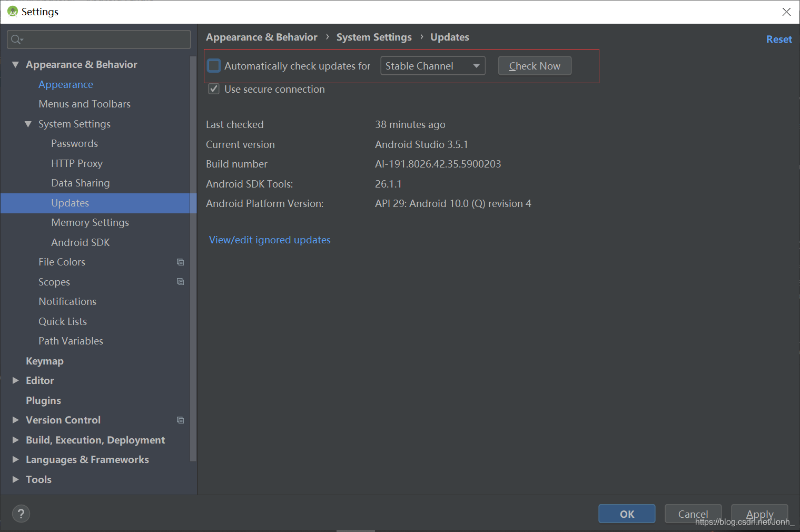Expand Languages & Frameworks section
This screenshot has height=532, width=800.
(x=15, y=459)
